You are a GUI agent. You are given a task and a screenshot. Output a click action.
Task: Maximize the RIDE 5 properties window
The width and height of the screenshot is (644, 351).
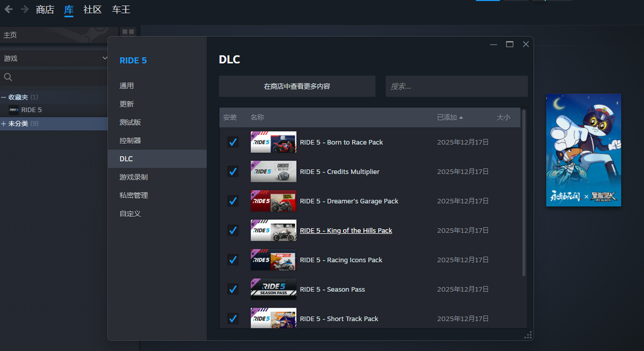510,44
